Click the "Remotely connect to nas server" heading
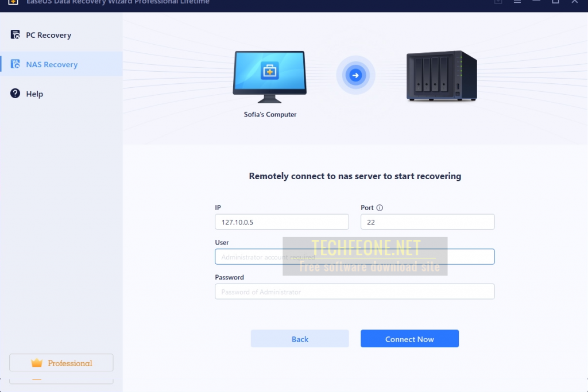This screenshot has height=392, width=588. tap(355, 176)
